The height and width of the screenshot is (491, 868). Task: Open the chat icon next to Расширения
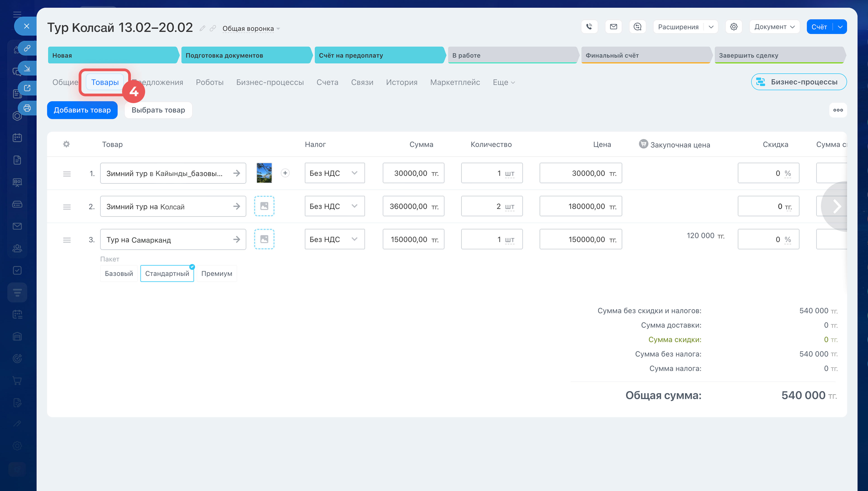click(637, 27)
